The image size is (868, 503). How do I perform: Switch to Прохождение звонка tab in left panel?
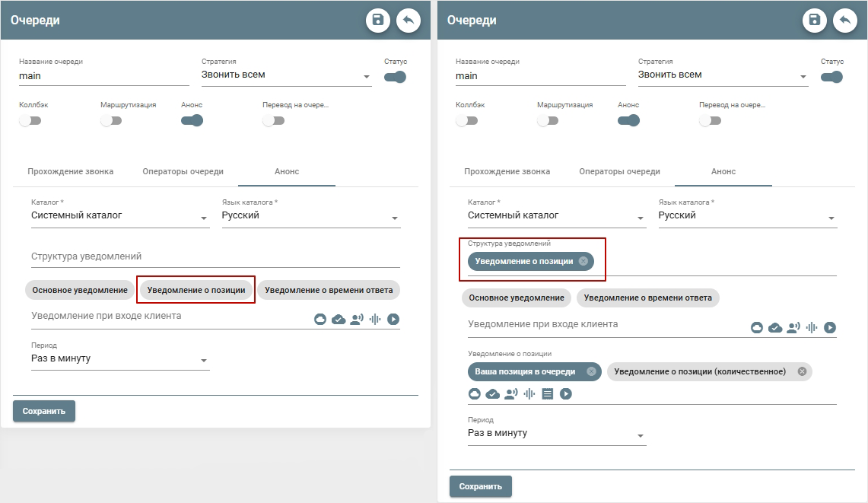[x=71, y=172]
